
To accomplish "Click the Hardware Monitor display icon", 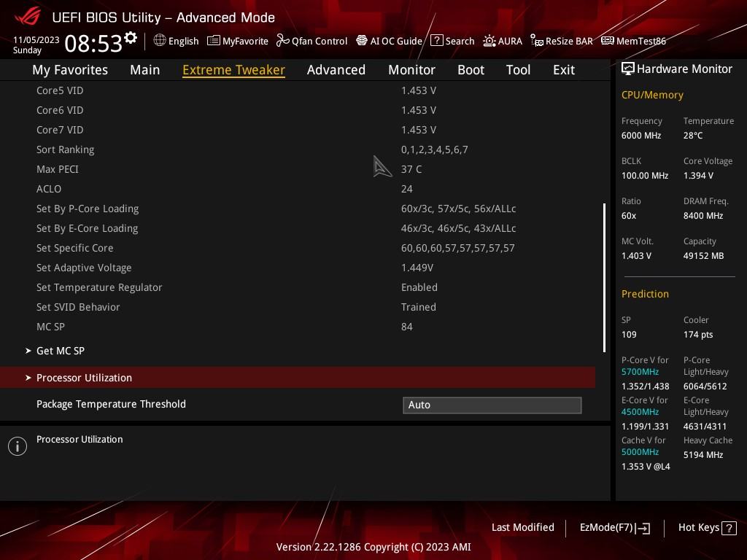I will point(628,69).
